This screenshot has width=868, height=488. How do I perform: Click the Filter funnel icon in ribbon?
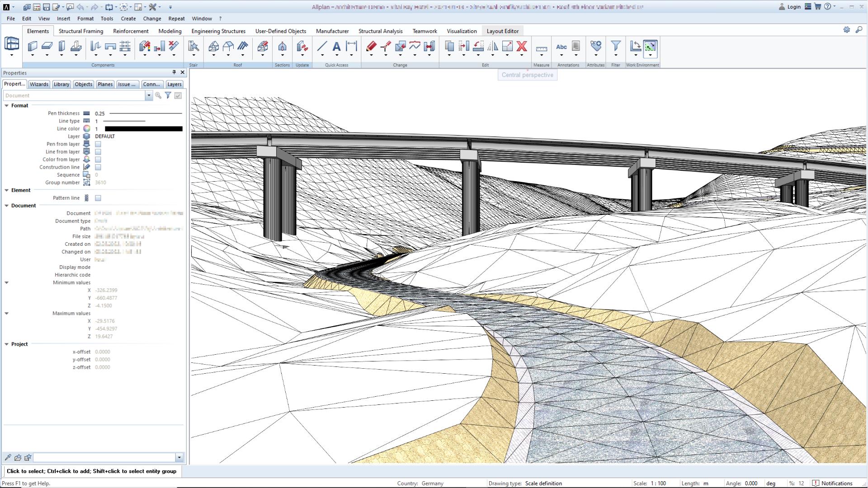[615, 46]
